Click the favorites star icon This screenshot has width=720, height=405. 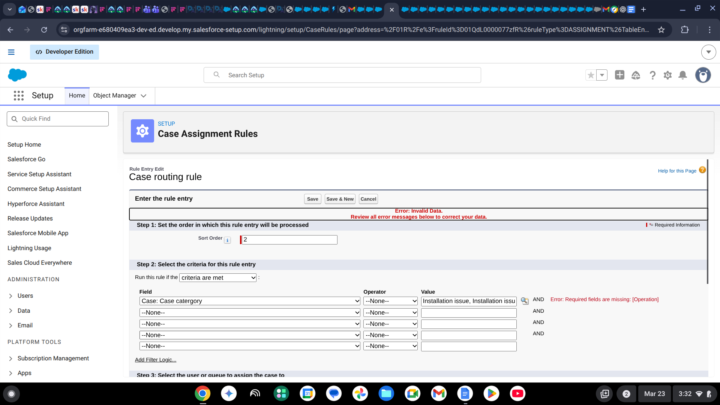point(591,75)
